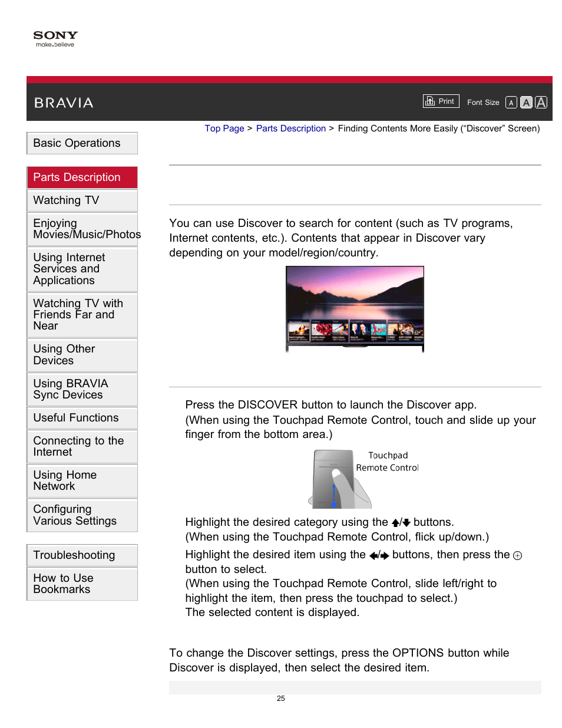
Task: Click the Touchpad Remote Control illustration
Action: (x=363, y=479)
